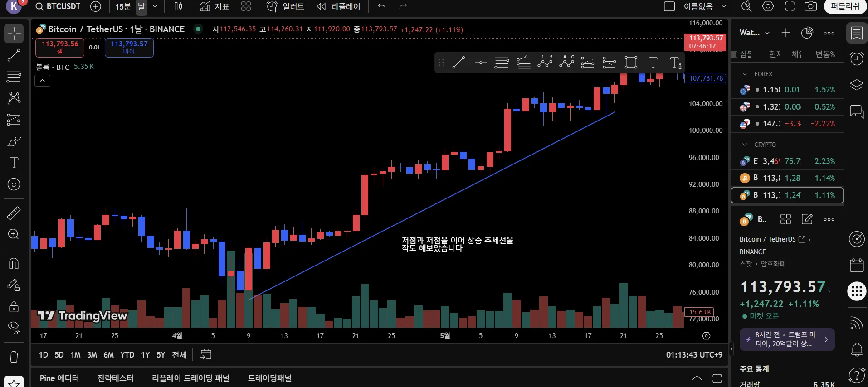Screen dimensions: 868x387
Task: Open the Fibonacci tools in left sidebar
Action: [14, 77]
